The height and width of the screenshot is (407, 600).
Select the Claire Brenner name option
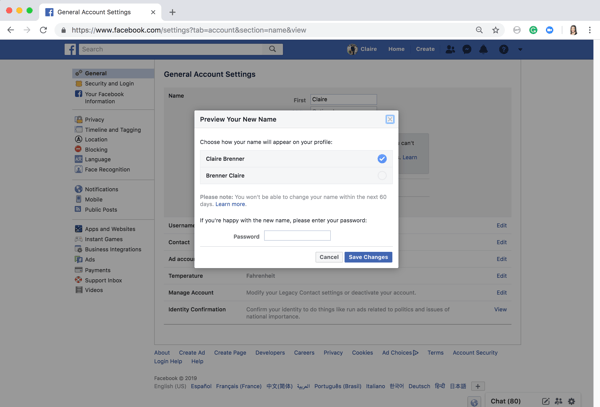tap(296, 159)
